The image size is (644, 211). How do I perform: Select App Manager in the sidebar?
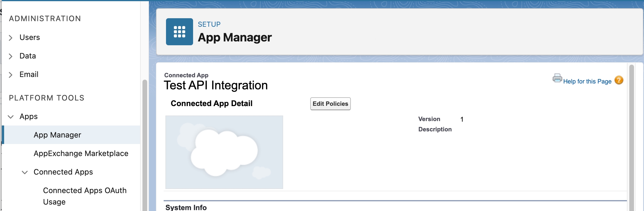pos(57,135)
